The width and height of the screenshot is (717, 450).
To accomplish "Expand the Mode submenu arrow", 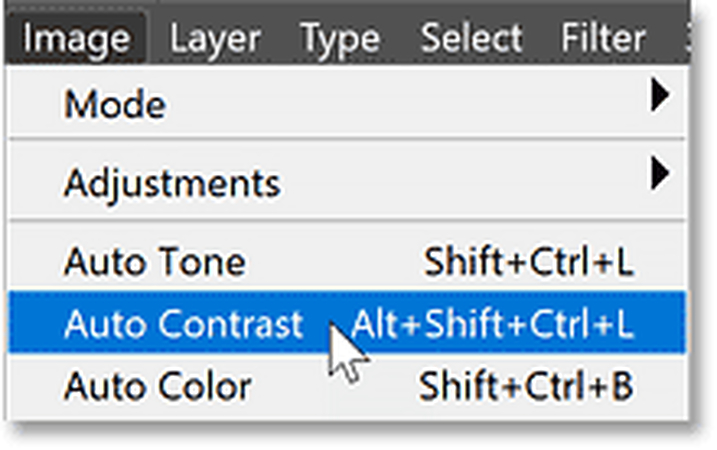I will [659, 96].
